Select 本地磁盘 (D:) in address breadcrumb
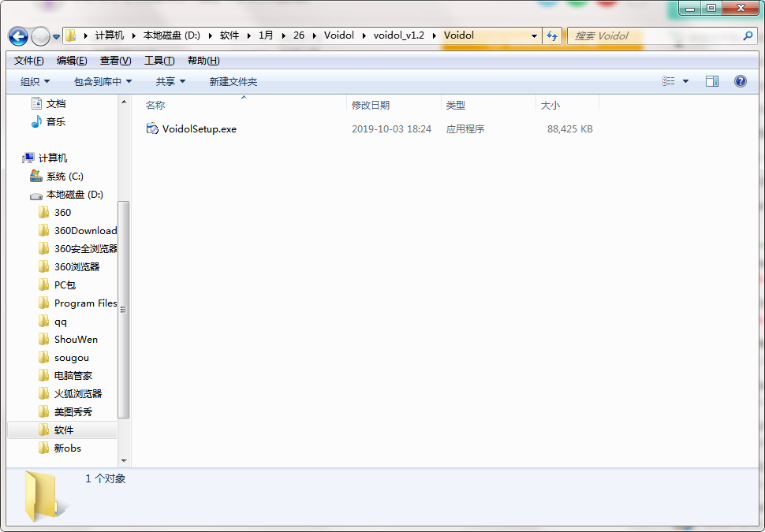The height and width of the screenshot is (532, 765). pyautogui.click(x=171, y=35)
